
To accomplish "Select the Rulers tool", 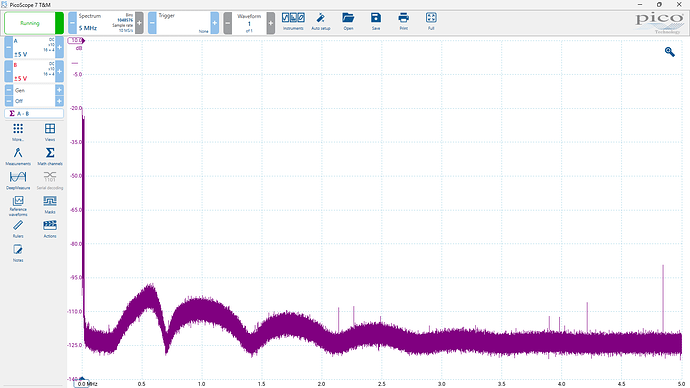I will (x=18, y=229).
